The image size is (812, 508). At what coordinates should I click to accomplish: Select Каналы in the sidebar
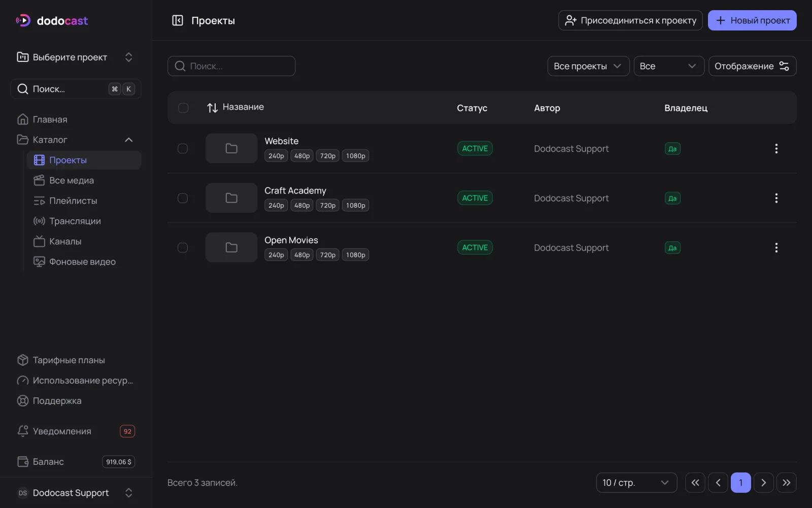click(84, 241)
